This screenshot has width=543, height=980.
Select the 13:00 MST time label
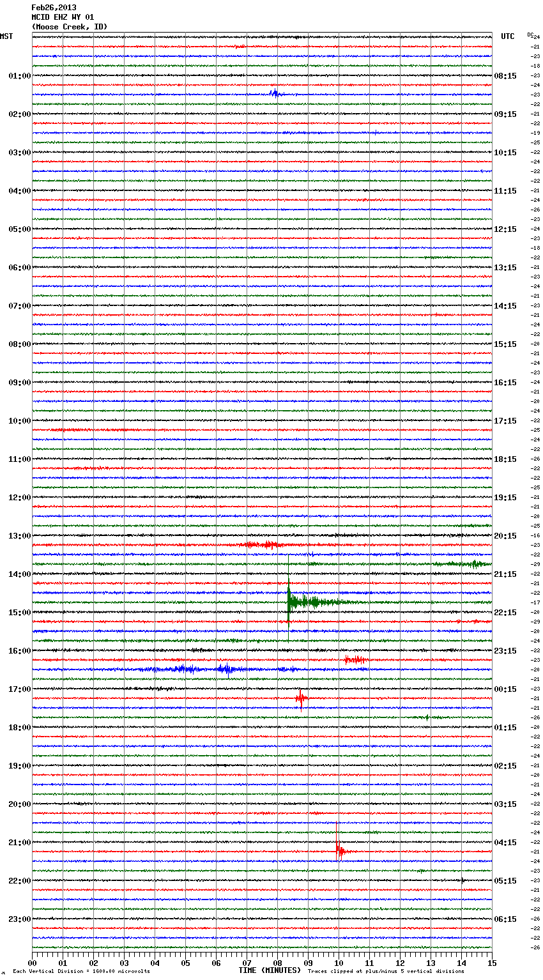20,536
